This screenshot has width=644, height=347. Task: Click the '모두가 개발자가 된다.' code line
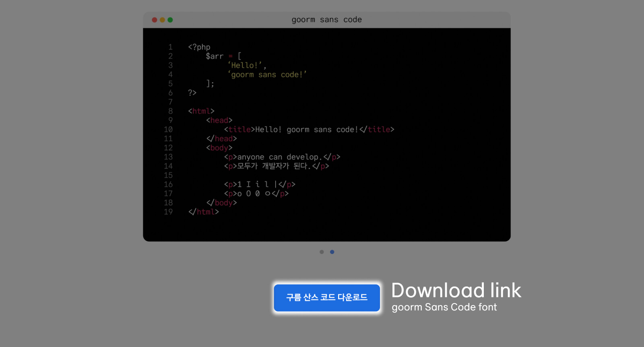(277, 166)
